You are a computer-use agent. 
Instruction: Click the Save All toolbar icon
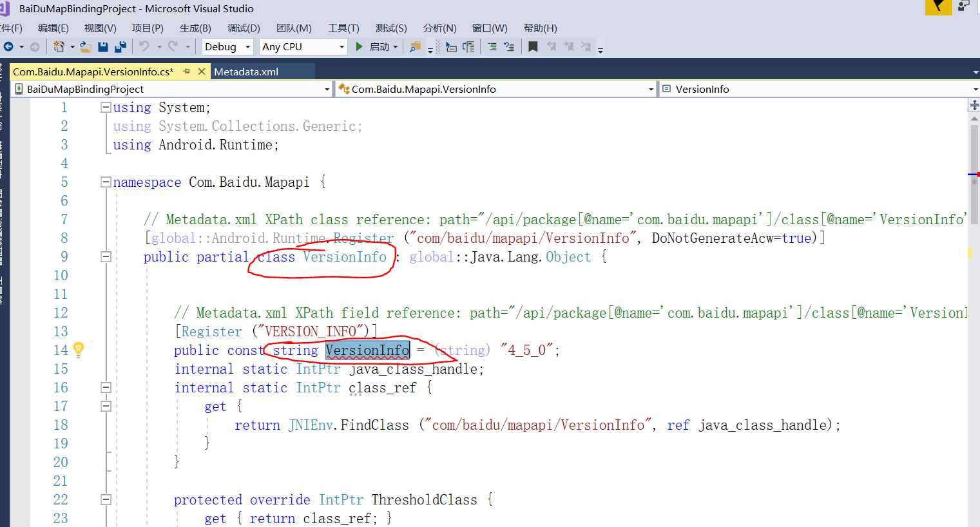tap(120, 46)
